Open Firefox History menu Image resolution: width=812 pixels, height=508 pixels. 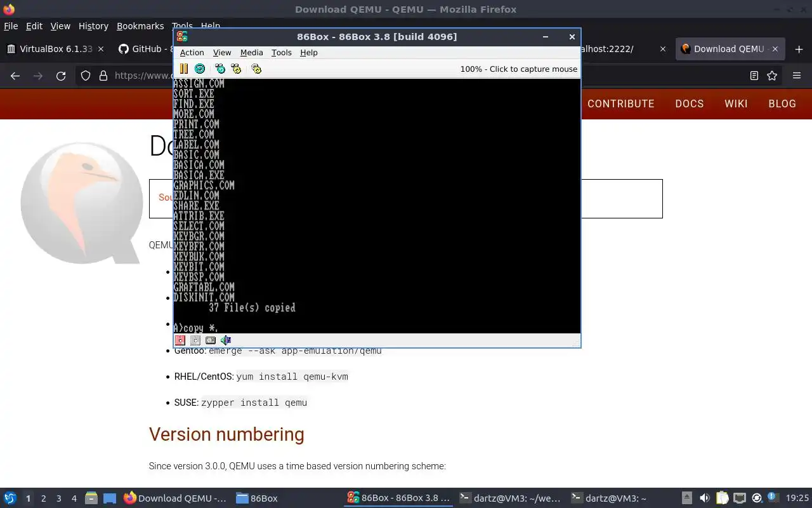pyautogui.click(x=93, y=26)
